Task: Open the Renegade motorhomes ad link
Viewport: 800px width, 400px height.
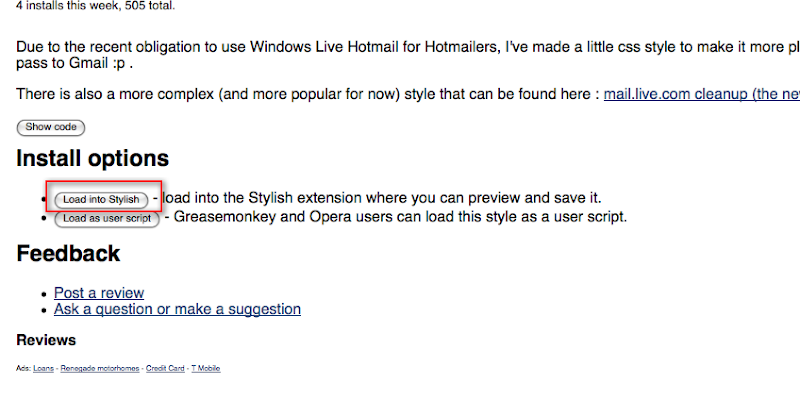Action: [x=99, y=368]
